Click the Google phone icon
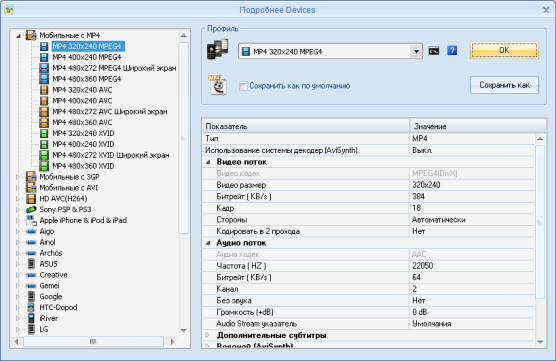556x361 pixels. coord(31,297)
